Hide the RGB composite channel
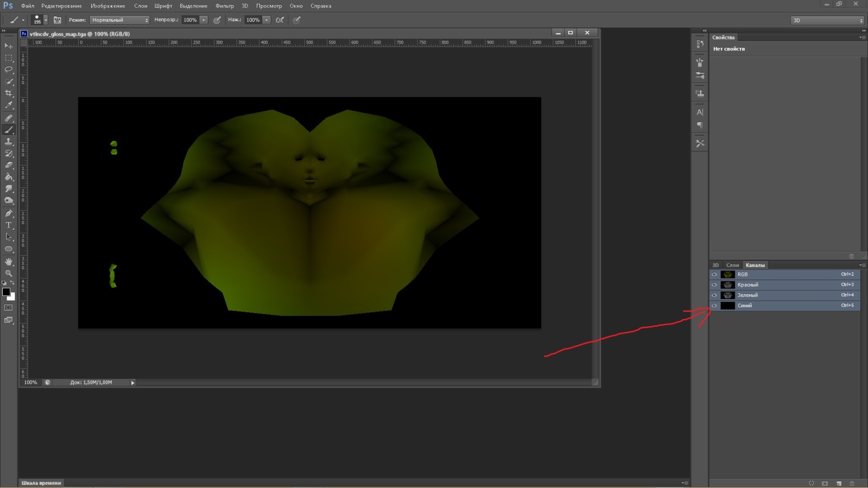 [x=714, y=274]
